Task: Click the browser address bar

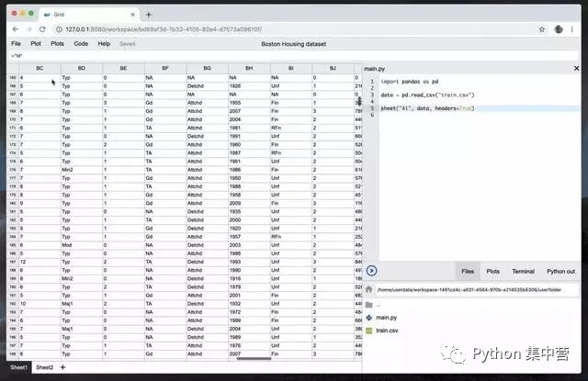Action: 292,29
